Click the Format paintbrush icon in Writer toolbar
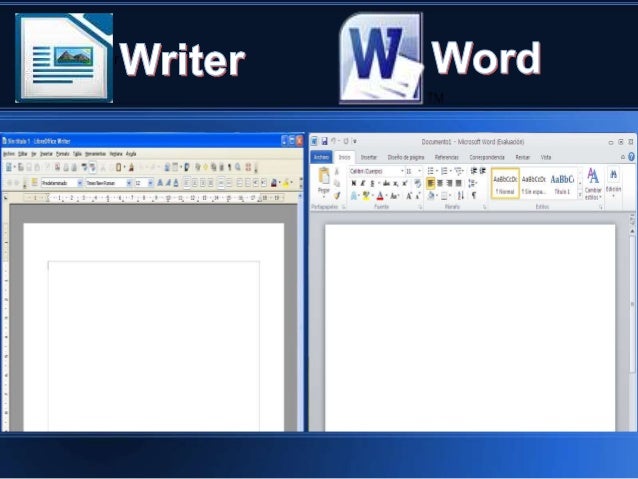 pos(131,167)
